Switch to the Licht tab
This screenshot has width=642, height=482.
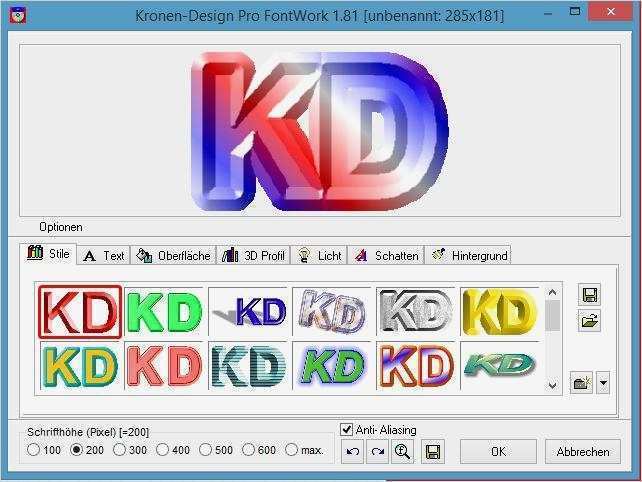319,256
